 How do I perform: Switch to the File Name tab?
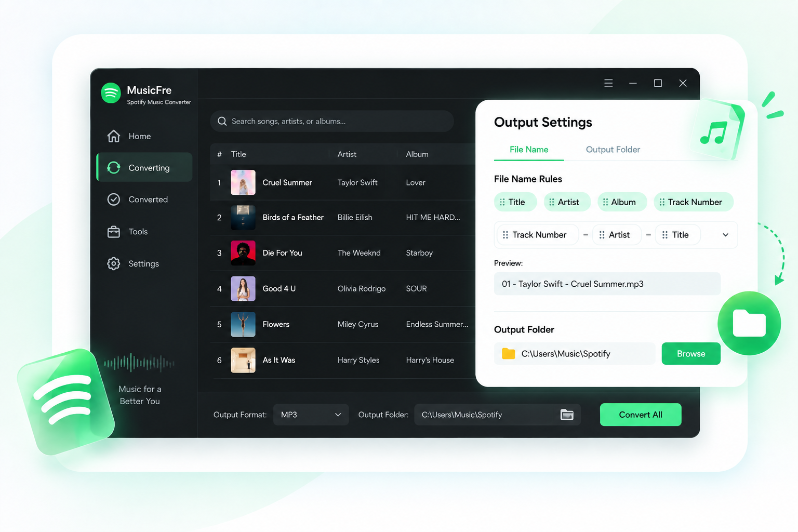[x=529, y=150]
